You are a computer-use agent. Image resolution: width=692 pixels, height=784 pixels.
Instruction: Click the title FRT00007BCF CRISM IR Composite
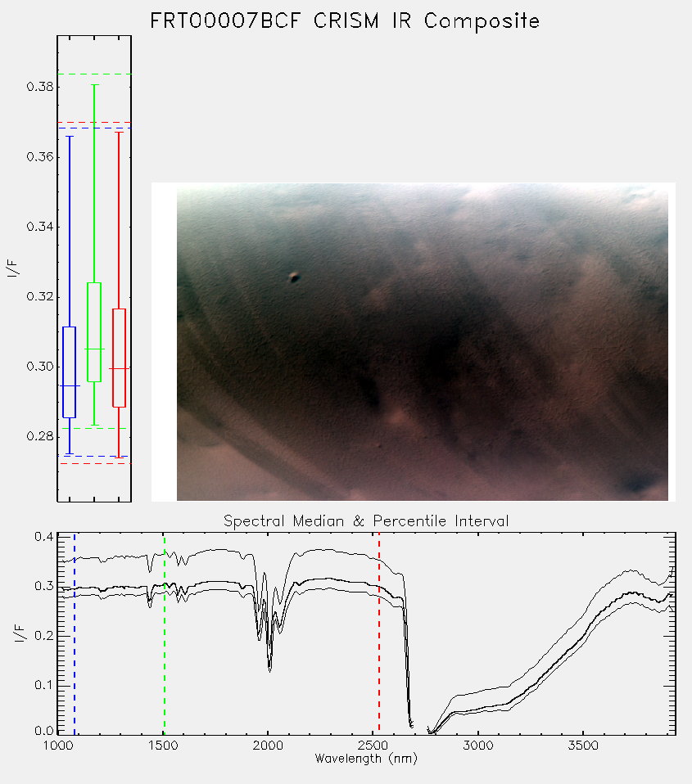[x=345, y=21]
